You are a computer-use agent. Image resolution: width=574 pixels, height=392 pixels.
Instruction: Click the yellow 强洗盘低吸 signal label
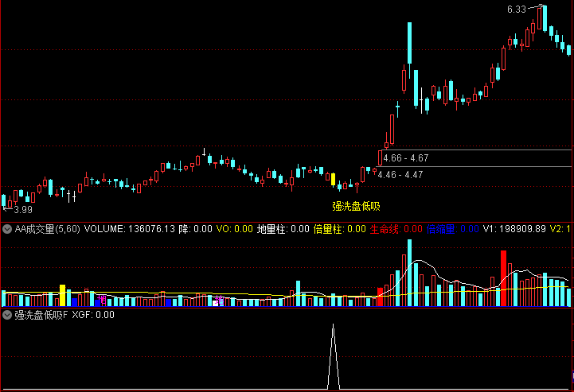(x=356, y=207)
